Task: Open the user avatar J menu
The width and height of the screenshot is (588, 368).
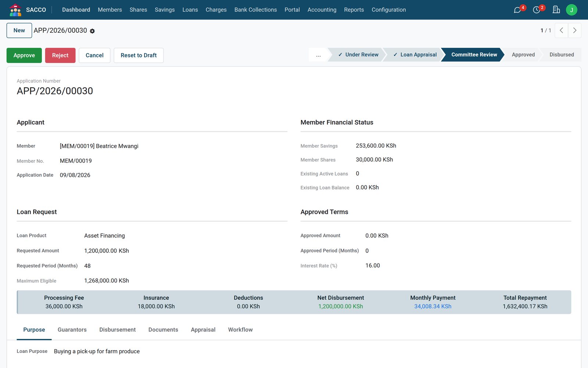Action: [571, 10]
